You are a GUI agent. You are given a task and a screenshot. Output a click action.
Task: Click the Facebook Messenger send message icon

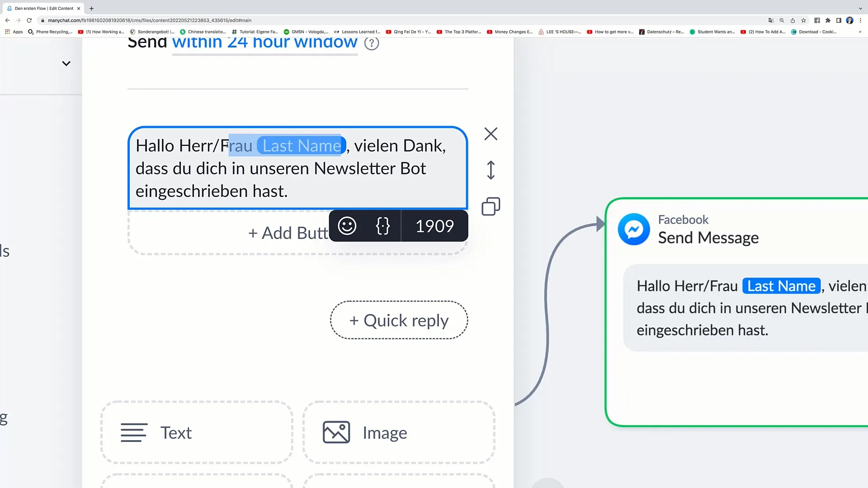click(634, 228)
